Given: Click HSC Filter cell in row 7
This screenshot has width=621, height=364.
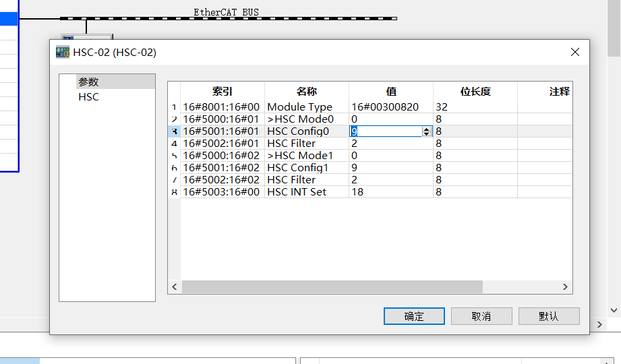Looking at the screenshot, I should click(307, 180).
